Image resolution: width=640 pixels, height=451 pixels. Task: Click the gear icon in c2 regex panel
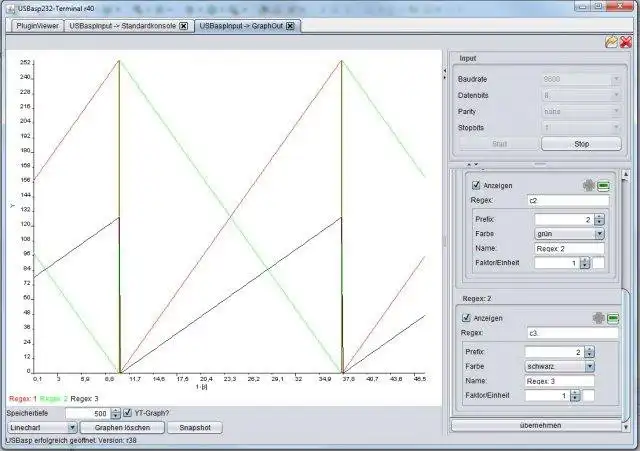click(x=589, y=186)
